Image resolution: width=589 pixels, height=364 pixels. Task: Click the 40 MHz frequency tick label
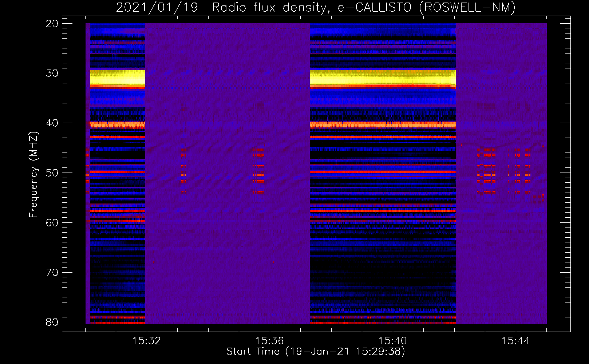click(52, 123)
